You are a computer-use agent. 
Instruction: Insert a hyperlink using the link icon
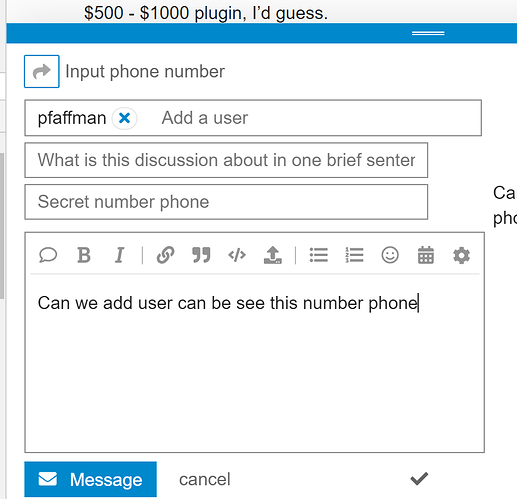point(166,255)
